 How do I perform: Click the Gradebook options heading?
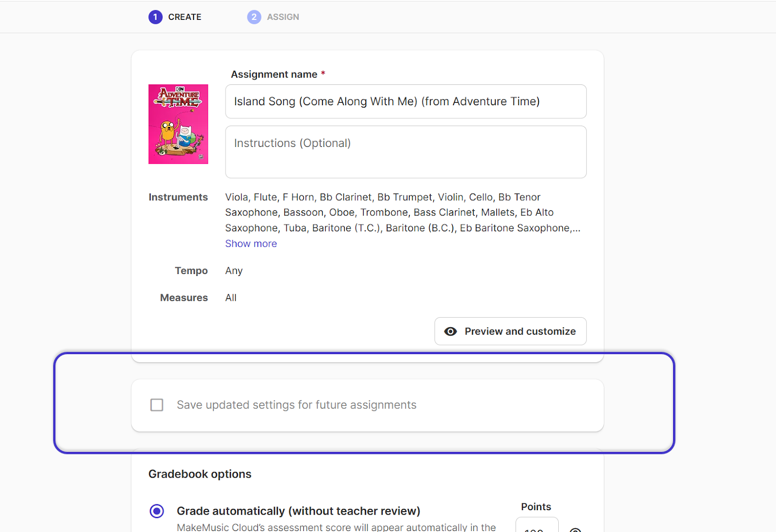coord(200,474)
